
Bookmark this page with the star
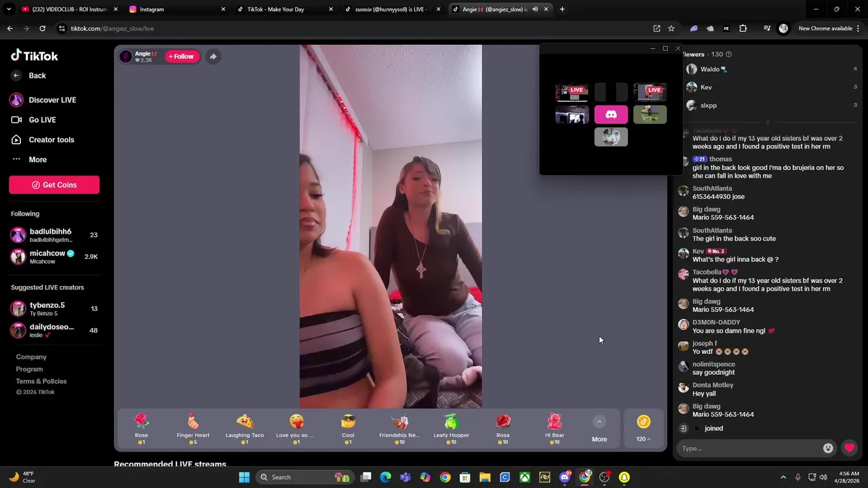point(671,28)
